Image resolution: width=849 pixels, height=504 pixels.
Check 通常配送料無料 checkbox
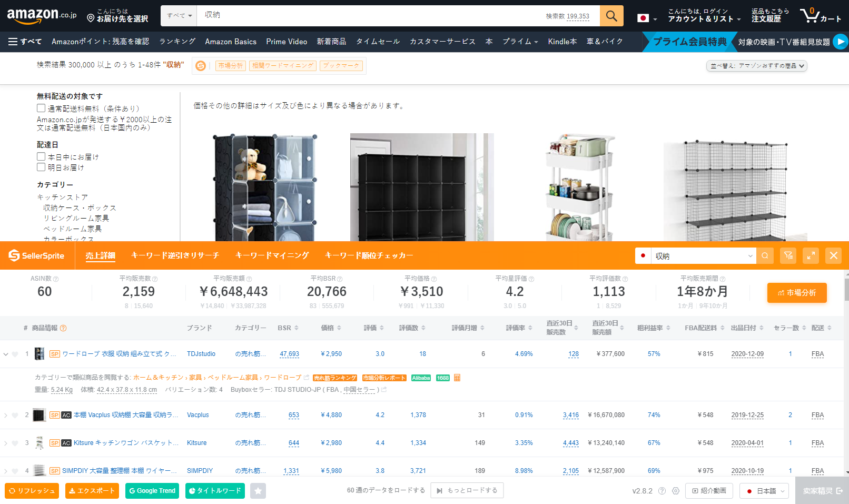41,108
